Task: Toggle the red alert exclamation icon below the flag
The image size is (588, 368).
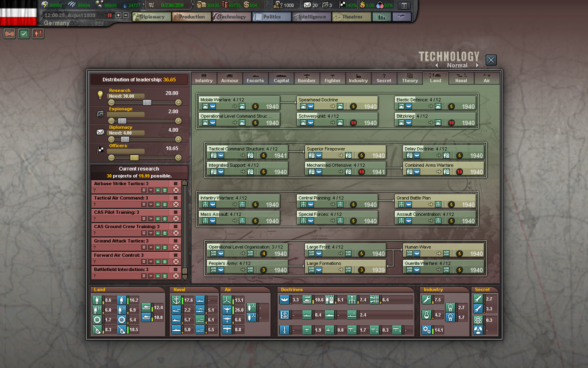Action: pyautogui.click(x=38, y=34)
